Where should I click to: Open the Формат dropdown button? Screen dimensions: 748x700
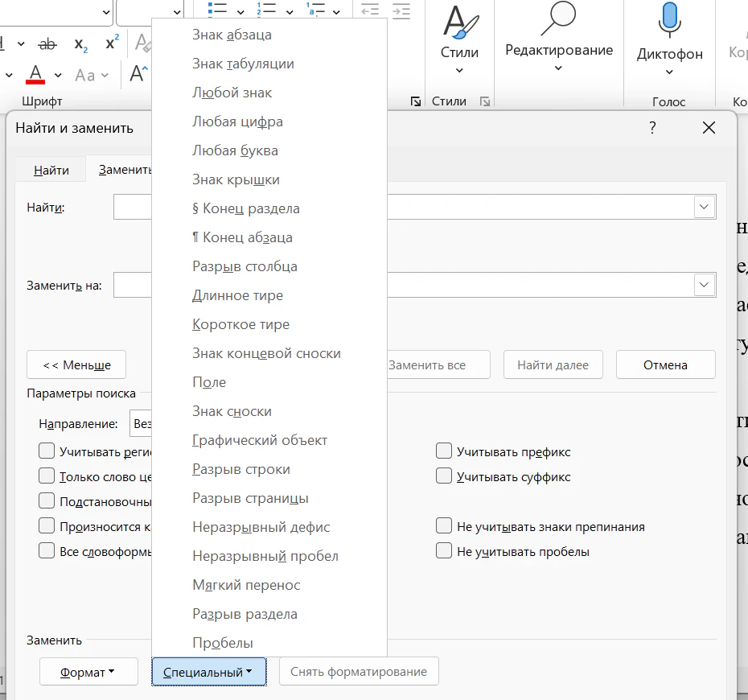tap(88, 671)
